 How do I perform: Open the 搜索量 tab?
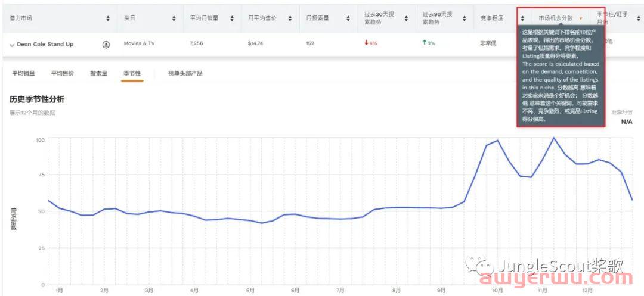tap(98, 73)
